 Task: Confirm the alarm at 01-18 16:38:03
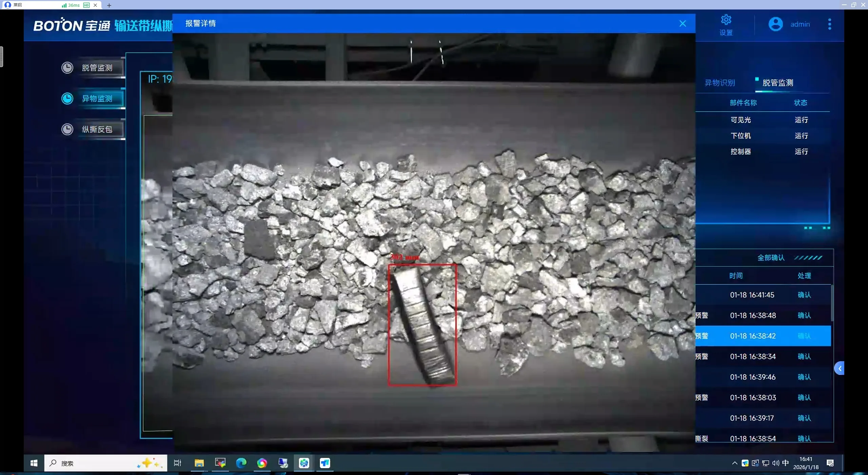click(804, 398)
